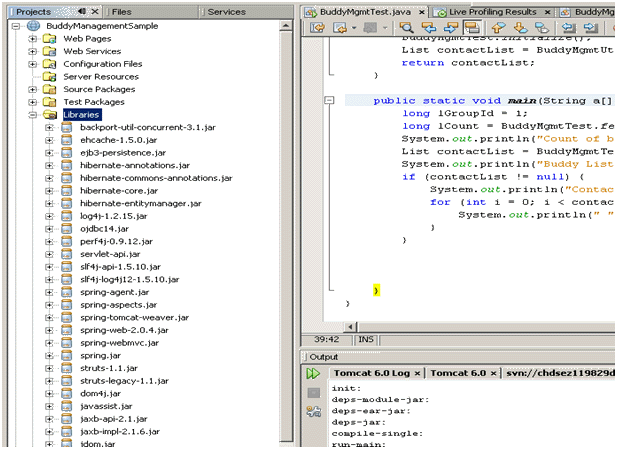Click the Source Packages folder icon
617x449 pixels.
point(50,89)
